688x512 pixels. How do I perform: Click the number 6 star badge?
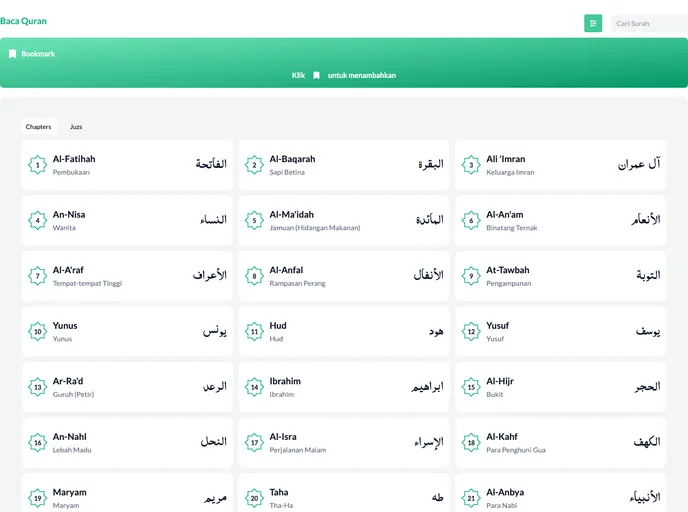(x=471, y=220)
